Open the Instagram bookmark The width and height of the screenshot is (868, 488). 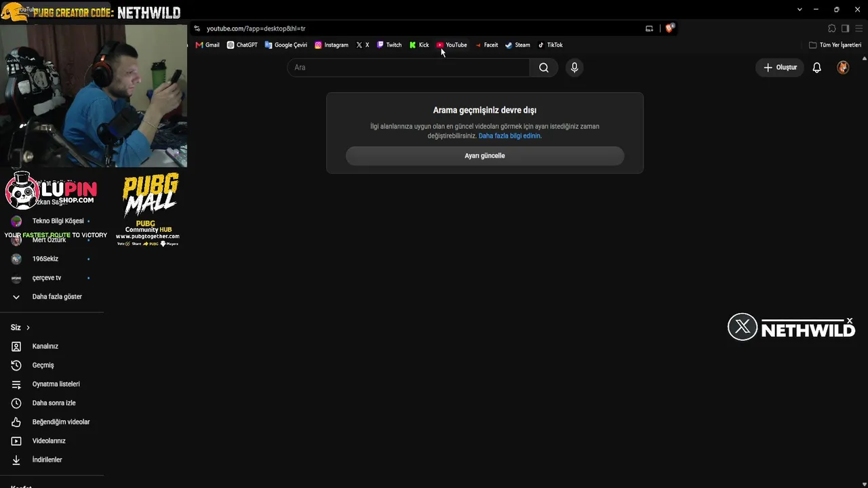[332, 45]
